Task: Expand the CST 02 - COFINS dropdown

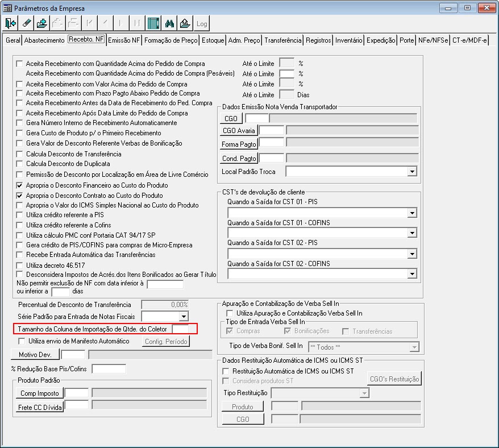Action: point(412,274)
